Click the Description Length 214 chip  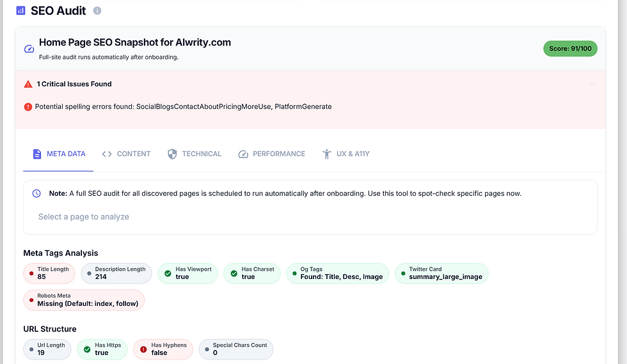pos(116,273)
